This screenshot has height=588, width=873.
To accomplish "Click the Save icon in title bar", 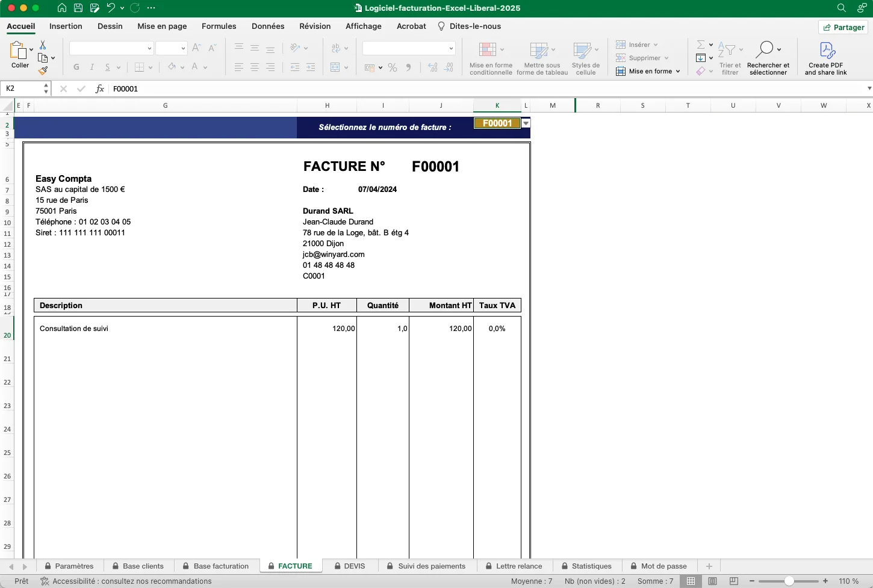I will pyautogui.click(x=78, y=8).
